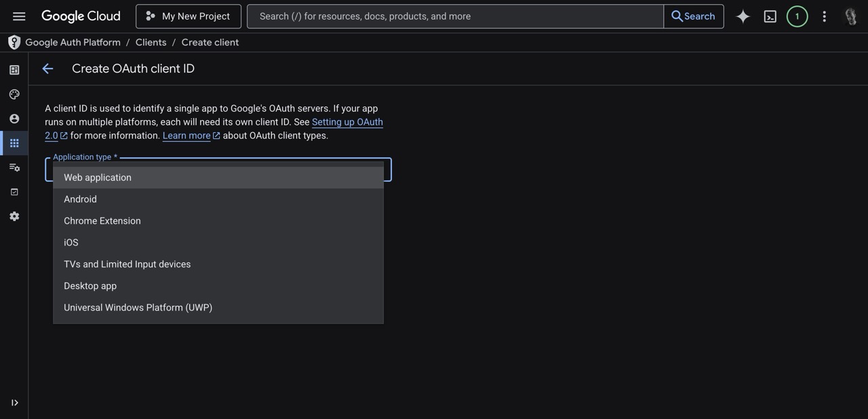This screenshot has height=419, width=868.
Task: Open the Audience section in sidebar
Action: click(x=14, y=118)
